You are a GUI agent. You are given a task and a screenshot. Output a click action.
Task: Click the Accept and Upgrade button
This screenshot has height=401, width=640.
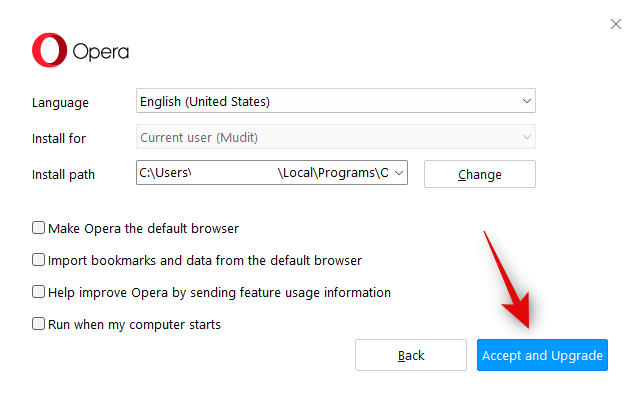[x=542, y=355]
